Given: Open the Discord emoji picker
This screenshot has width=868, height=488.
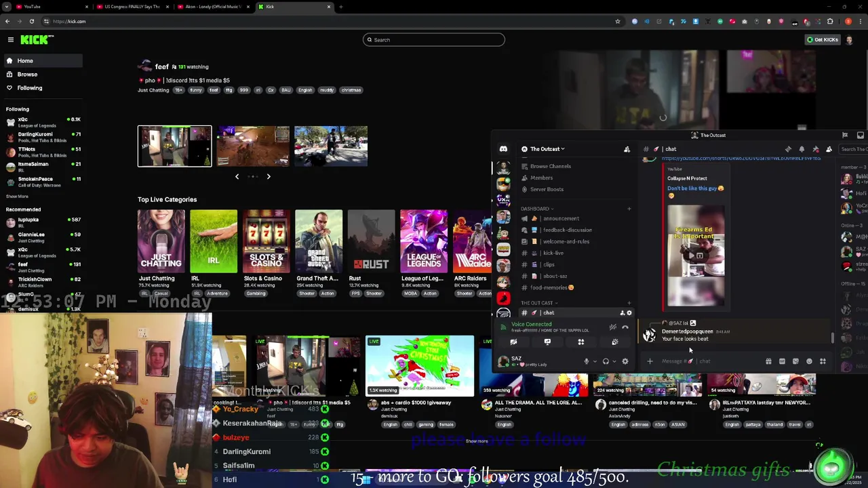Looking at the screenshot, I should coord(809,362).
